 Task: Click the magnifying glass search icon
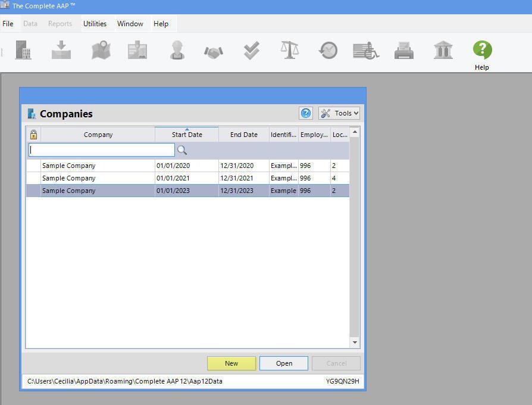point(182,150)
